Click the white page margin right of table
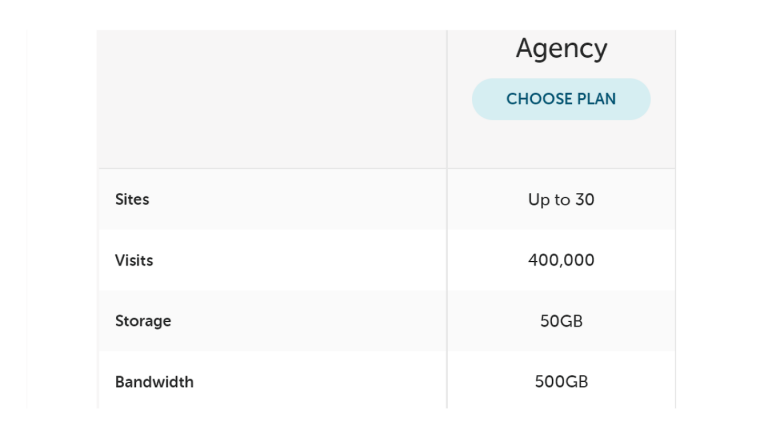Viewport: 780px width, 438px height. tap(726, 219)
